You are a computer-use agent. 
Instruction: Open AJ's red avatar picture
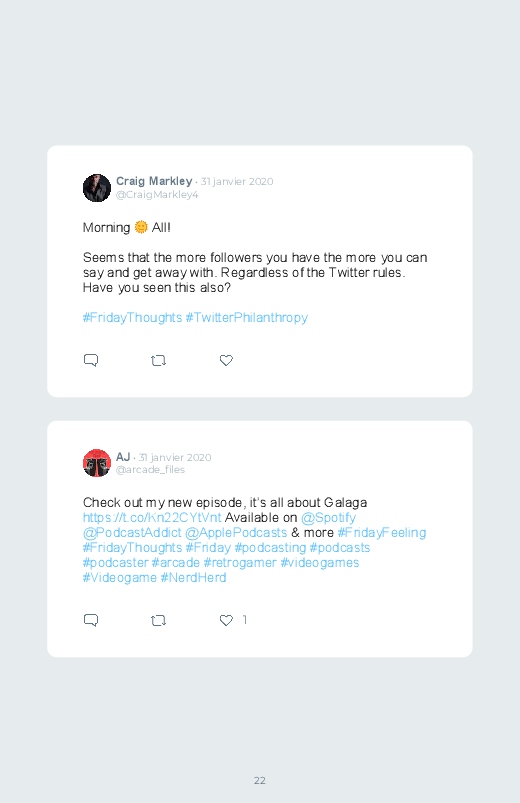click(97, 463)
